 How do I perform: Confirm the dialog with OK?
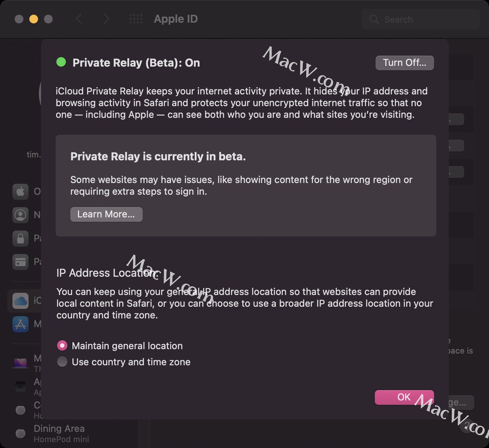click(x=404, y=397)
